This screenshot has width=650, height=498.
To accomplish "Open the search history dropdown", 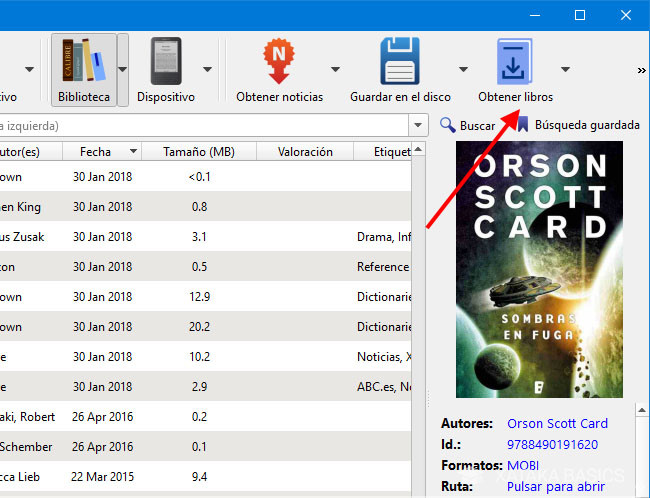I will tap(419, 126).
